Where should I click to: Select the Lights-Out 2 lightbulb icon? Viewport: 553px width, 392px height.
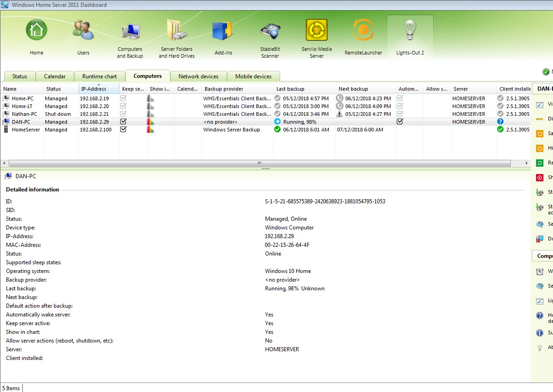[410, 30]
